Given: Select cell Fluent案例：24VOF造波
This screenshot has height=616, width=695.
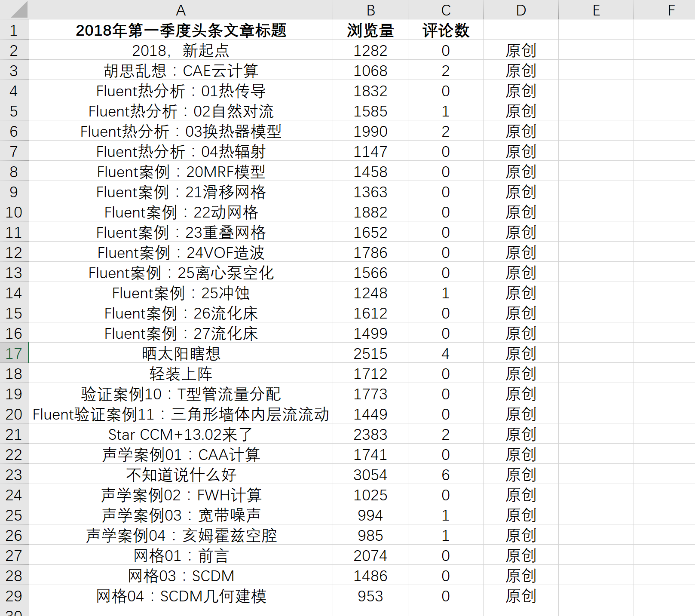Looking at the screenshot, I should [181, 252].
